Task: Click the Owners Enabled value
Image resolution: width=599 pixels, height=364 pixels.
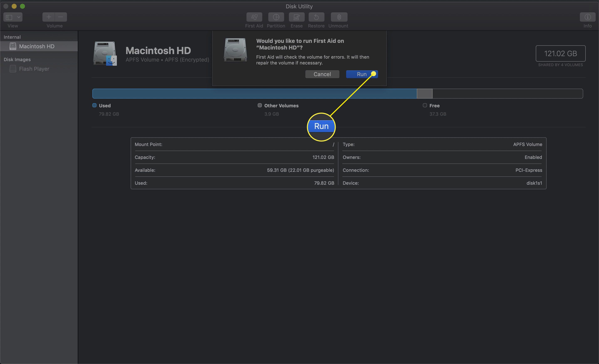Action: [533, 157]
